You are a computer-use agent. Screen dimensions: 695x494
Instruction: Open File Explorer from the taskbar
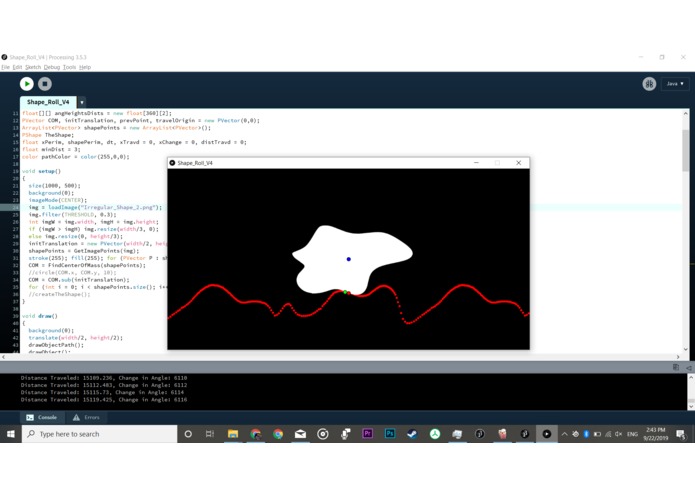pos(233,434)
